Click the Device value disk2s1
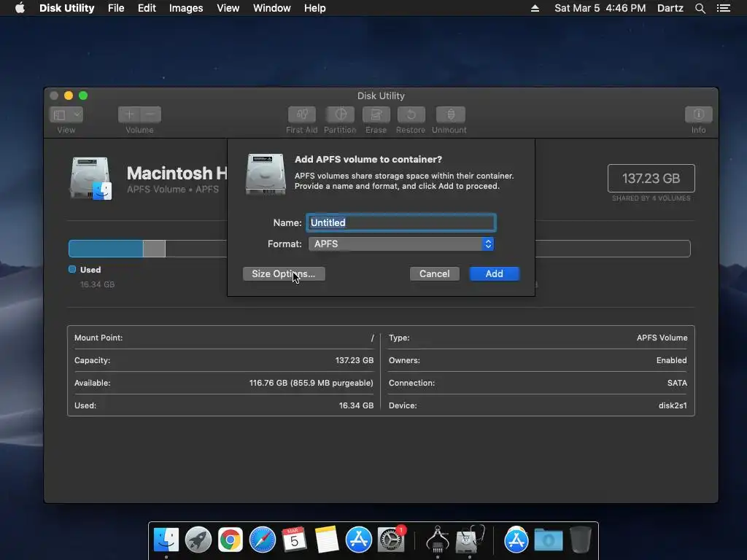This screenshot has width=747, height=560. click(673, 405)
